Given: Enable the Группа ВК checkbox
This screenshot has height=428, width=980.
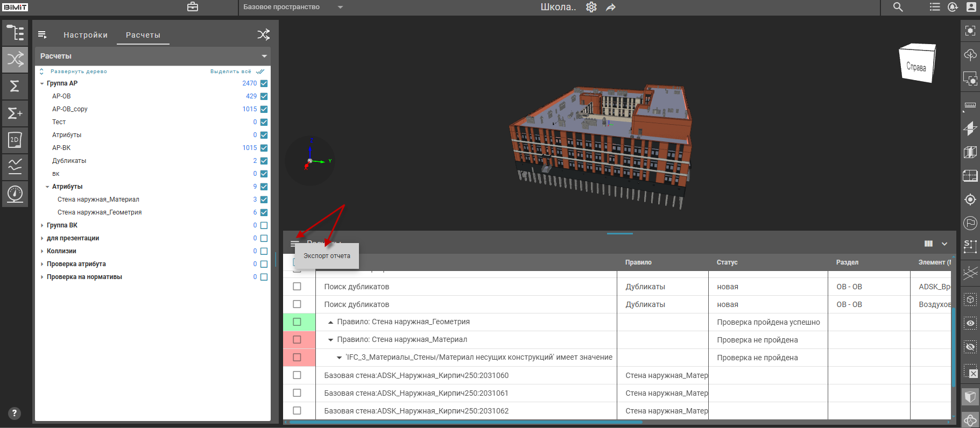Looking at the screenshot, I should point(264,225).
